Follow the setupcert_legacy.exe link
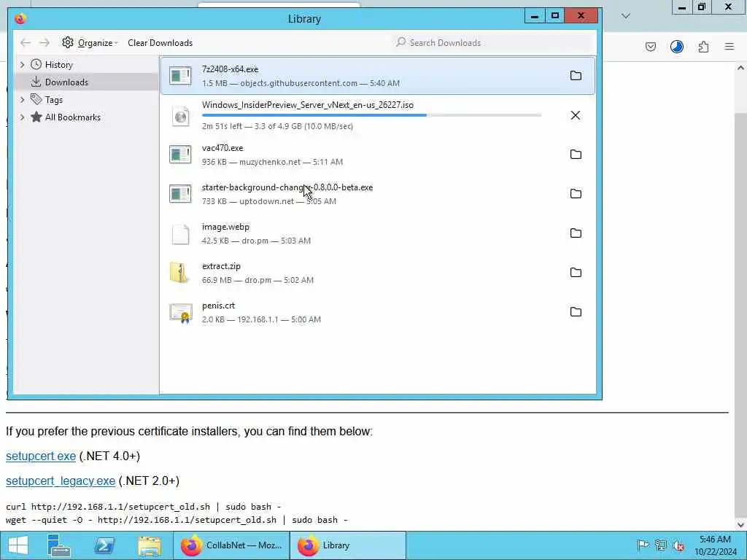 [61, 481]
